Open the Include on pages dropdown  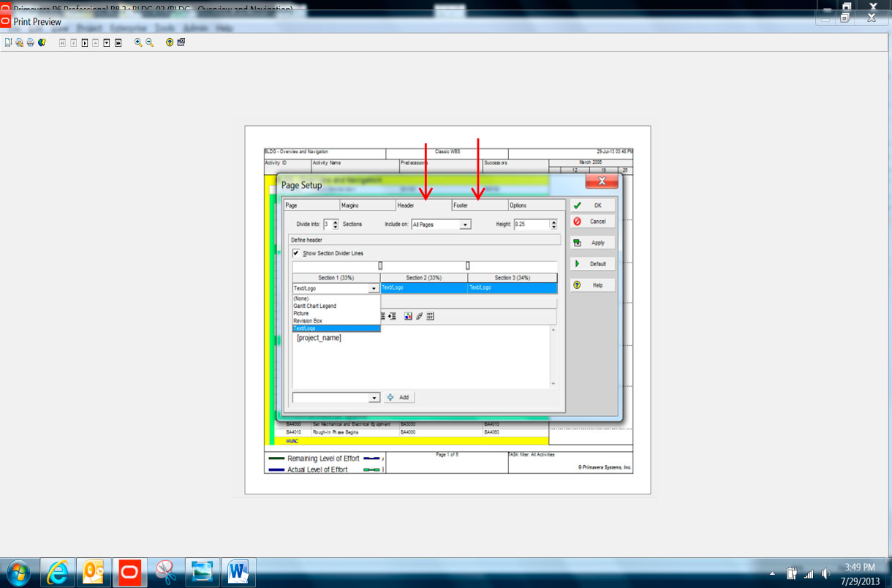[x=465, y=225]
